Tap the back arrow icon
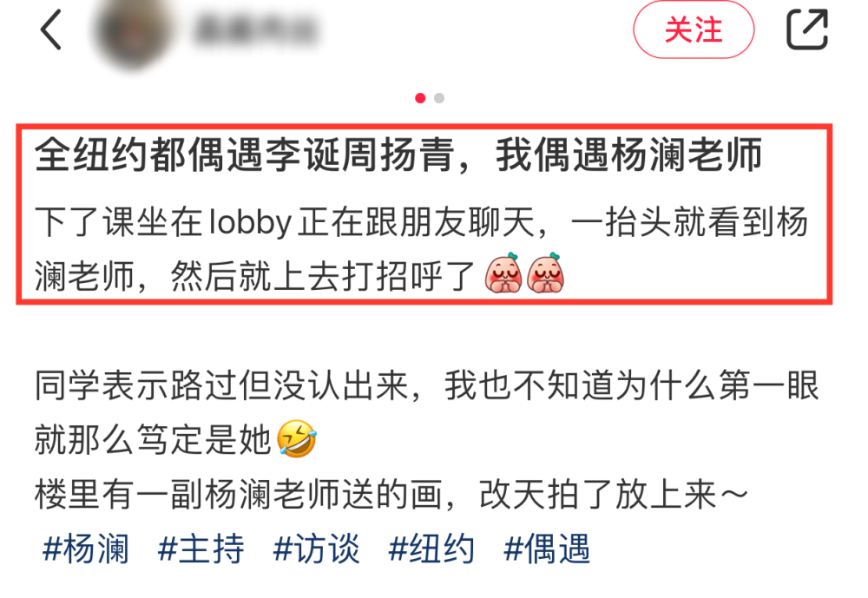 [x=51, y=30]
